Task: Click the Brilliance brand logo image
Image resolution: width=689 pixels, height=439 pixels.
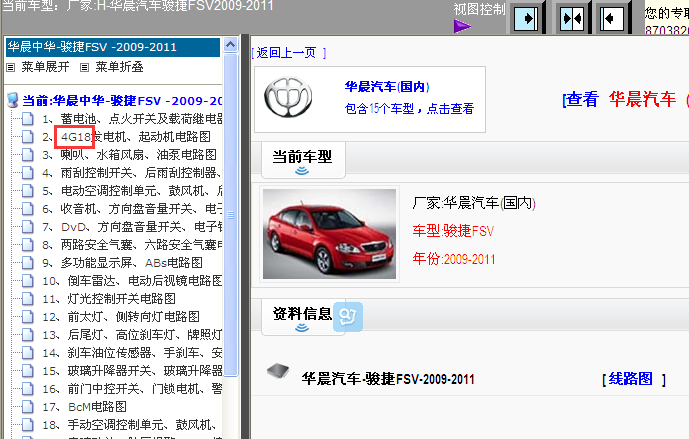Action: point(288,98)
